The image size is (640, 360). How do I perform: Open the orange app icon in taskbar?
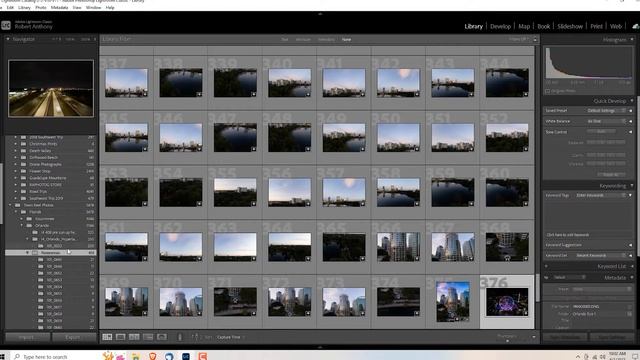coord(202,356)
